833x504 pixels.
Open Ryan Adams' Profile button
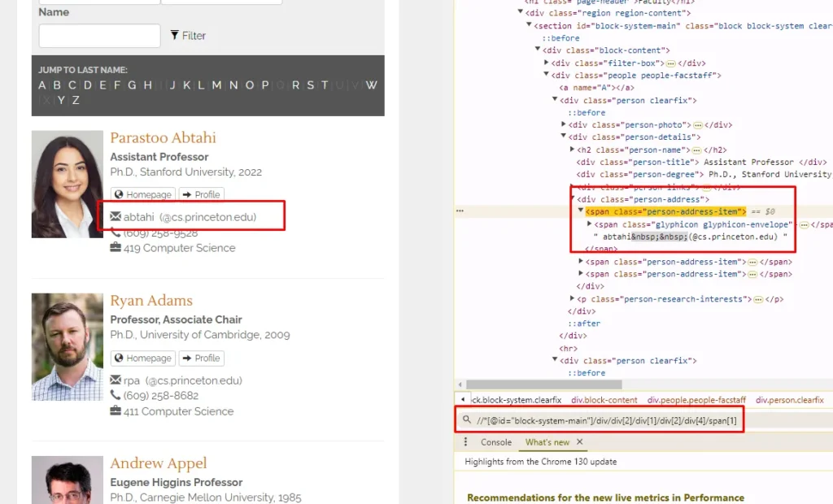[201, 358]
